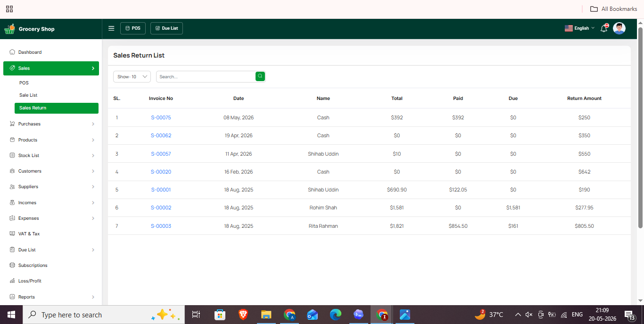This screenshot has width=644, height=324.
Task: Click the Grocery Shop basket logo
Action: 9,29
